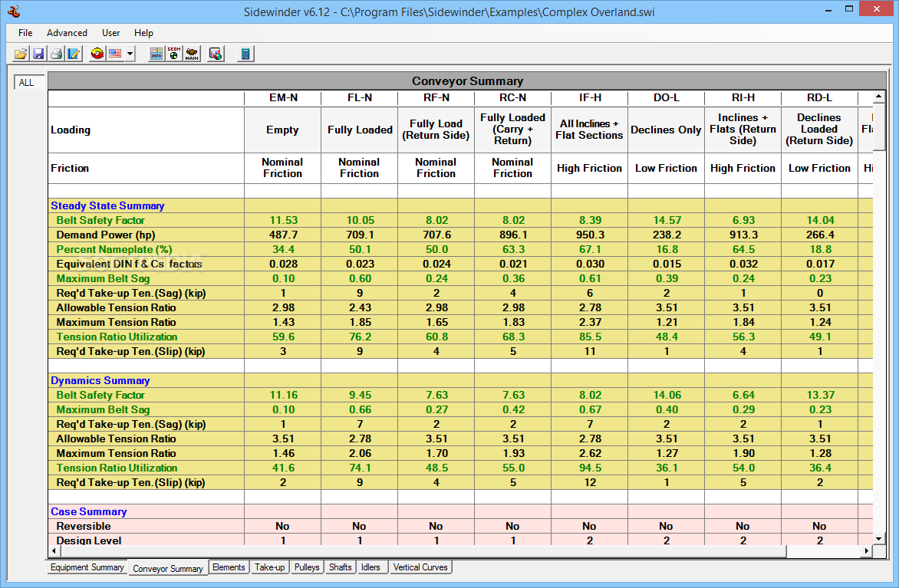This screenshot has width=899, height=588.
Task: Click the Loading cell Declines Only
Action: click(667, 130)
